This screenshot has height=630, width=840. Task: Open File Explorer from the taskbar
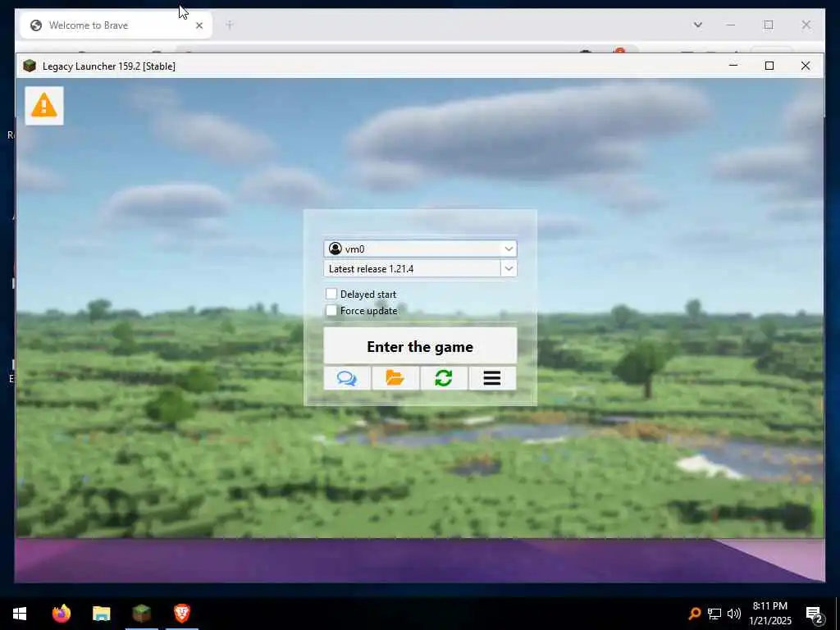coord(101,613)
